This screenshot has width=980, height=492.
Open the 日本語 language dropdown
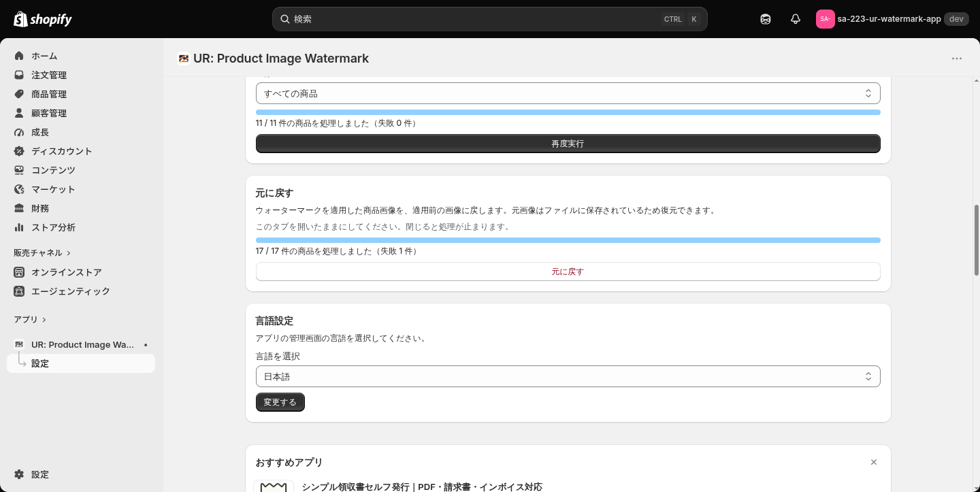pos(568,376)
